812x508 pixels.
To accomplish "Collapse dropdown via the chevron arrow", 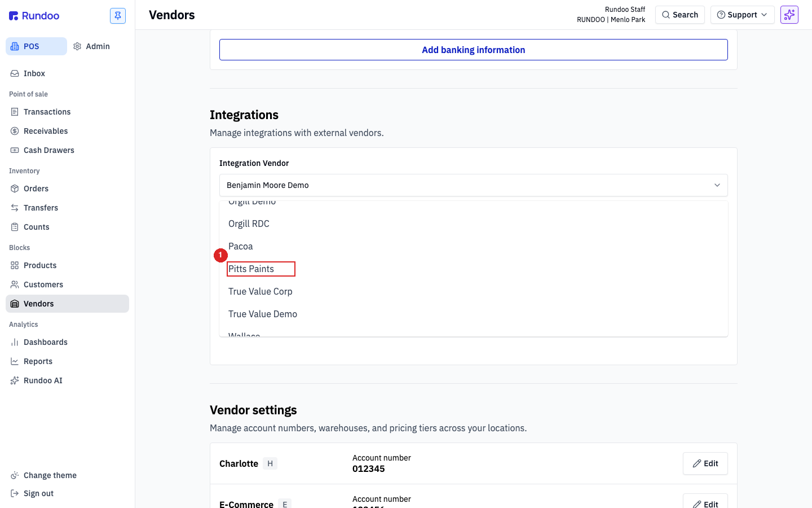I will [x=717, y=185].
